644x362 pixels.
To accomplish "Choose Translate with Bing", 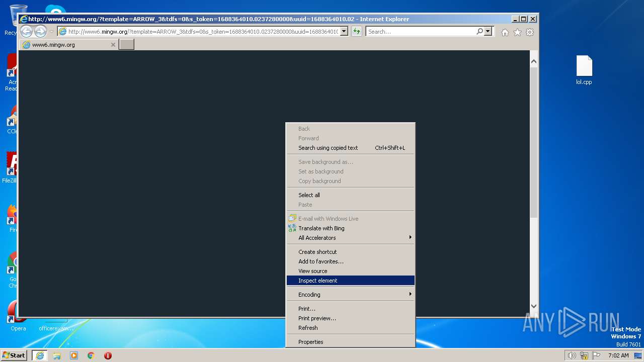I will click(x=351, y=228).
